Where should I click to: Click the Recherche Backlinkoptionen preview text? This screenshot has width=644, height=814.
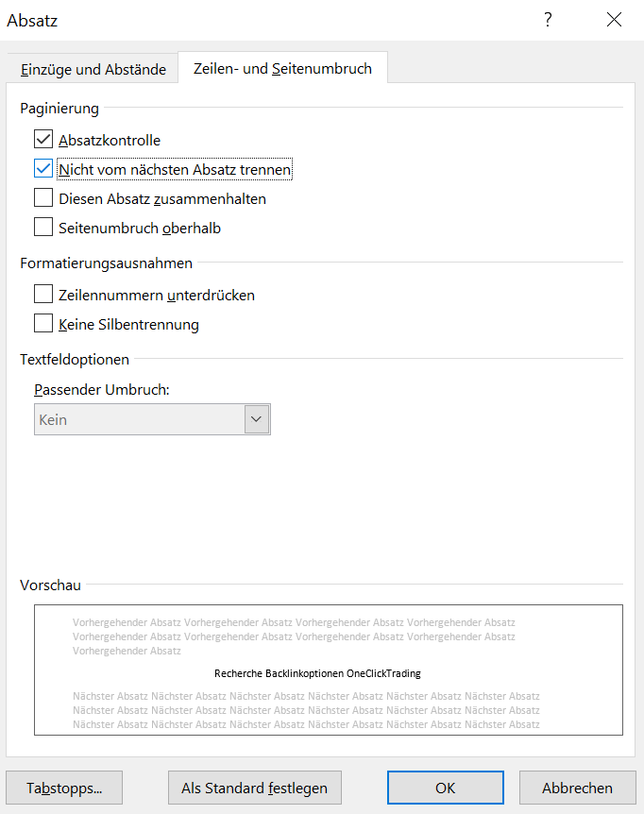point(317,673)
